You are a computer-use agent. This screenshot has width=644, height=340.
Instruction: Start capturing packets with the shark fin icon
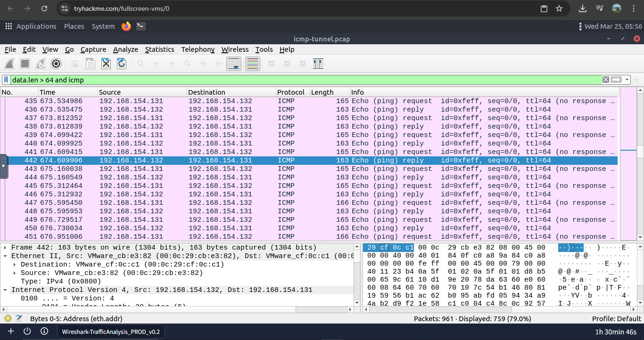10,64
